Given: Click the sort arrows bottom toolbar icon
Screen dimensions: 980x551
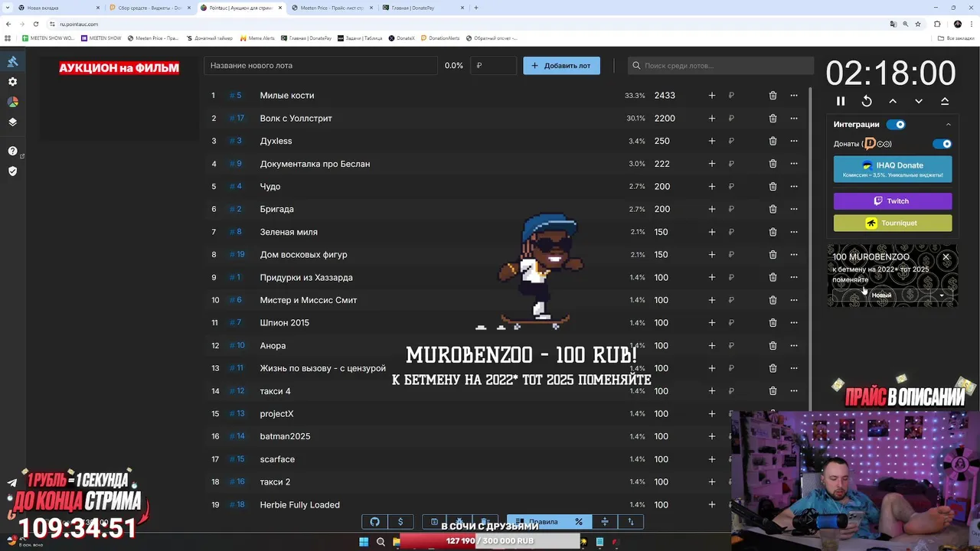Looking at the screenshot, I should (631, 522).
